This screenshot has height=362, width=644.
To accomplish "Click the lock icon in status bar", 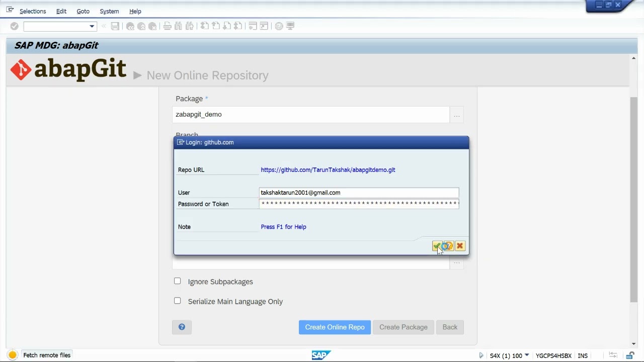I will point(630,355).
